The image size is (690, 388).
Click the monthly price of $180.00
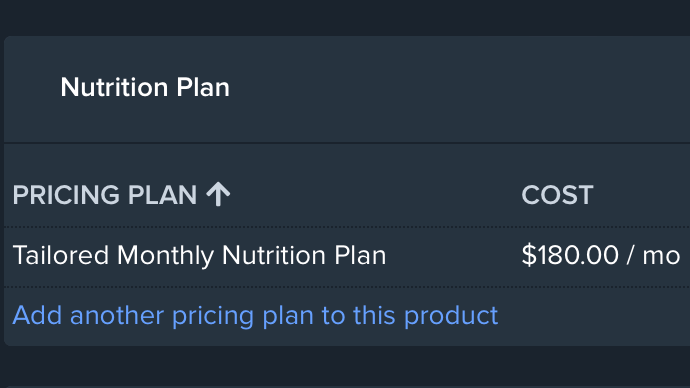point(570,255)
